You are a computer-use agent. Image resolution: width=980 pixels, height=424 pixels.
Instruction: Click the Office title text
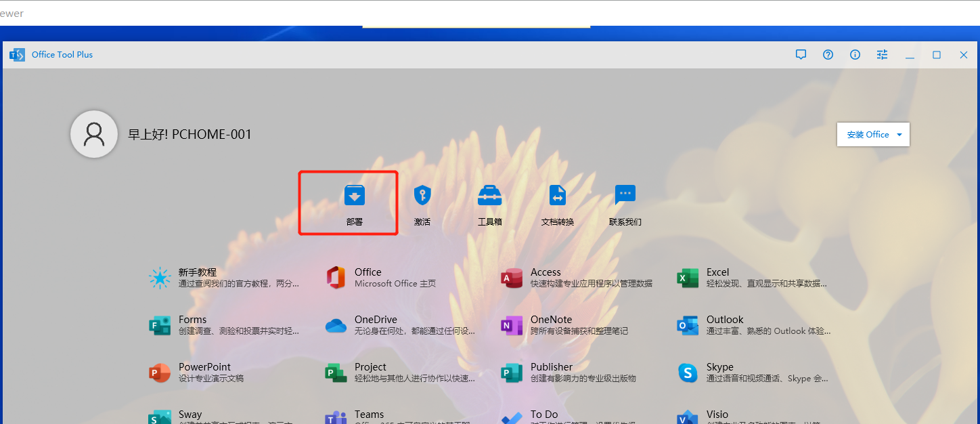[x=368, y=272]
